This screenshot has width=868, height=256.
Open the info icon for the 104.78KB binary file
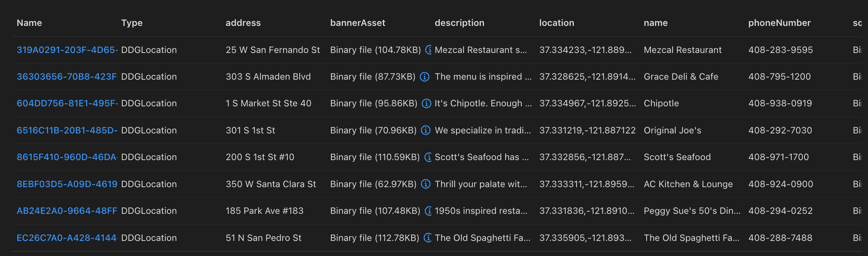[x=428, y=50]
